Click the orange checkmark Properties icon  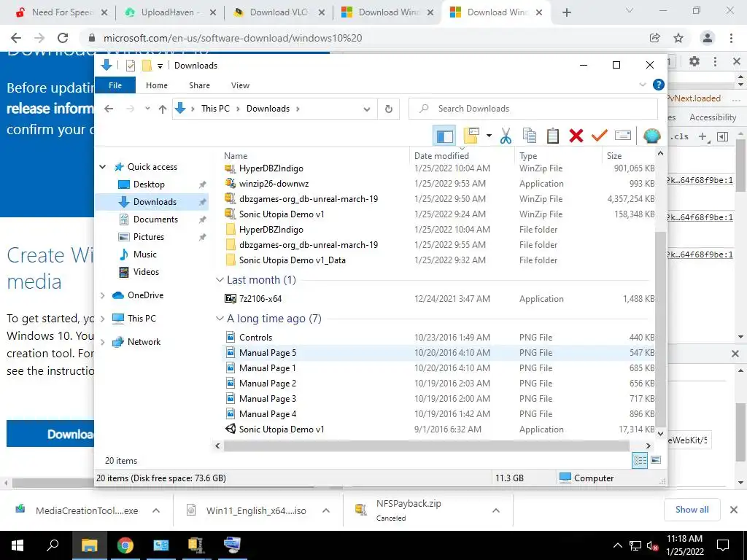600,136
